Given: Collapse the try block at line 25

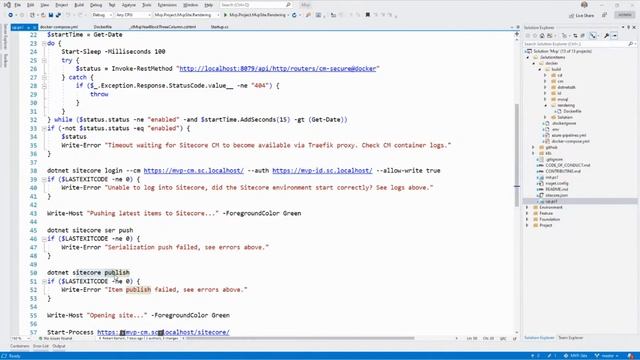Looking at the screenshot, I should [x=44, y=60].
